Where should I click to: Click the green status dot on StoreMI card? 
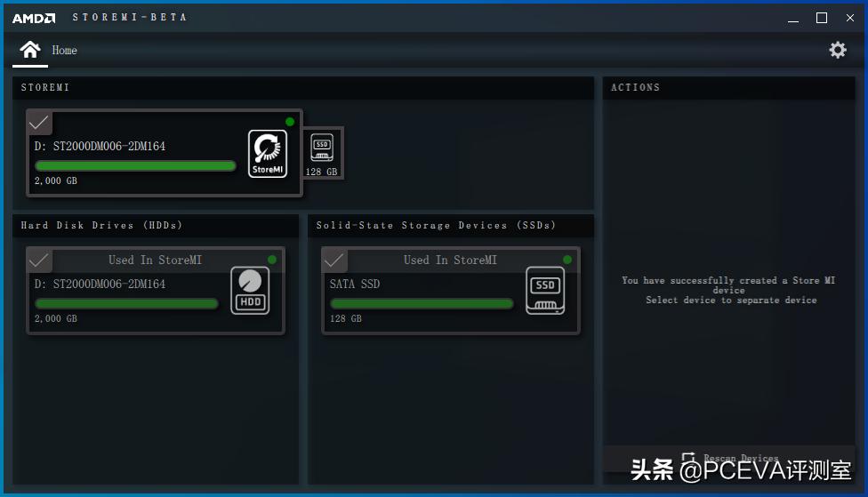[x=290, y=122]
